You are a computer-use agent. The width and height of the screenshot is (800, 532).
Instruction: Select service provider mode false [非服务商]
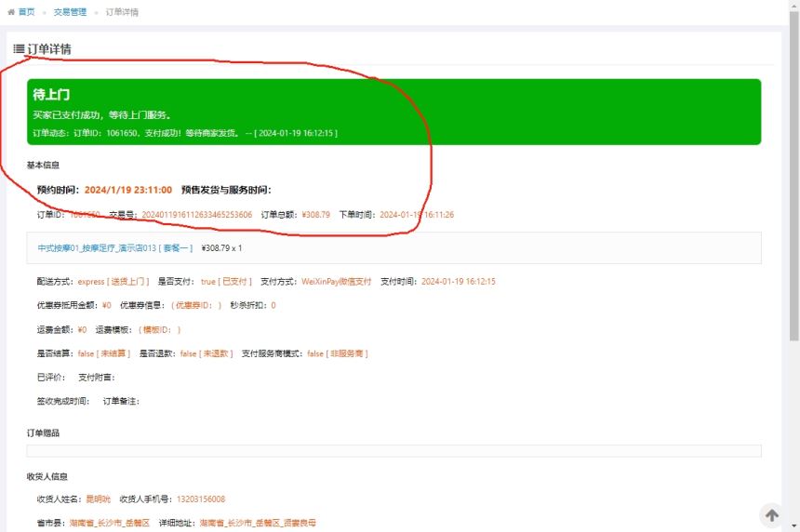(338, 353)
